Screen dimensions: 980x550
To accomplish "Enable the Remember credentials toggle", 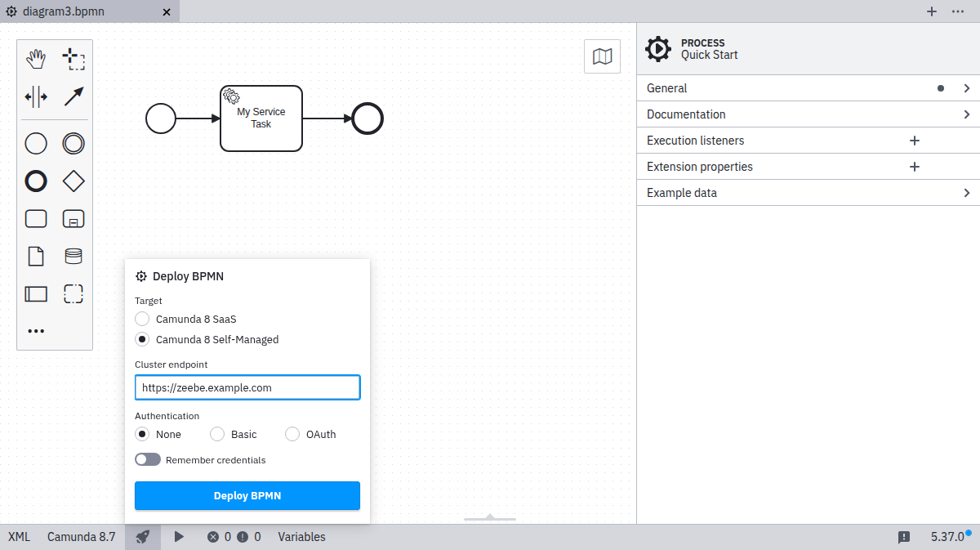I will pos(148,459).
